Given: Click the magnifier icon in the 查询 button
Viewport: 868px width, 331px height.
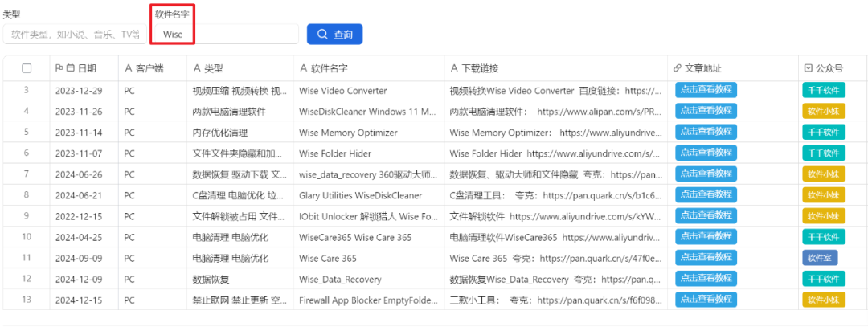Looking at the screenshot, I should [x=322, y=35].
